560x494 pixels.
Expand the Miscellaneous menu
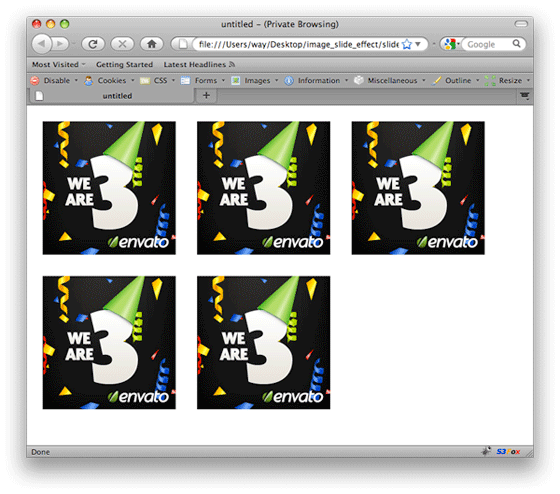tap(424, 81)
